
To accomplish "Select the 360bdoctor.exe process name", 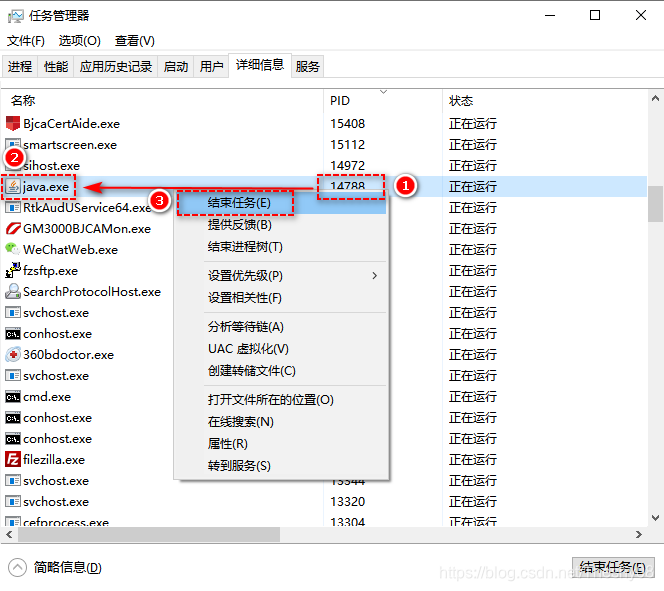I will point(69,355).
